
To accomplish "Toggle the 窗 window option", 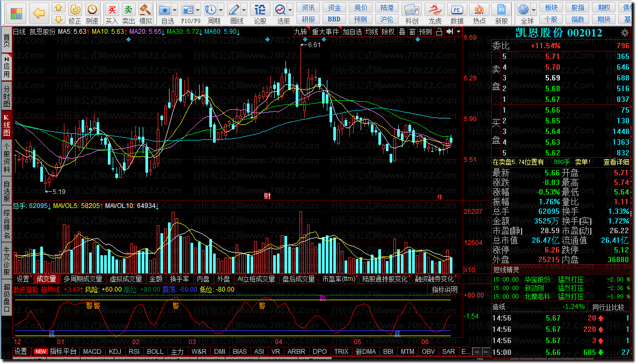I will point(413,32).
